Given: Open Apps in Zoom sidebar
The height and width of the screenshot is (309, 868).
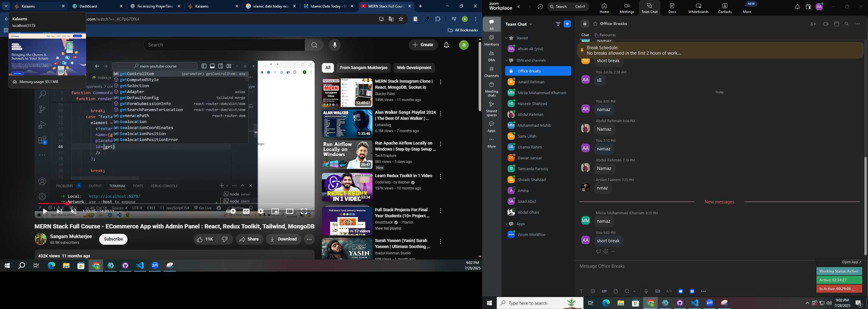Looking at the screenshot, I should click(x=492, y=127).
